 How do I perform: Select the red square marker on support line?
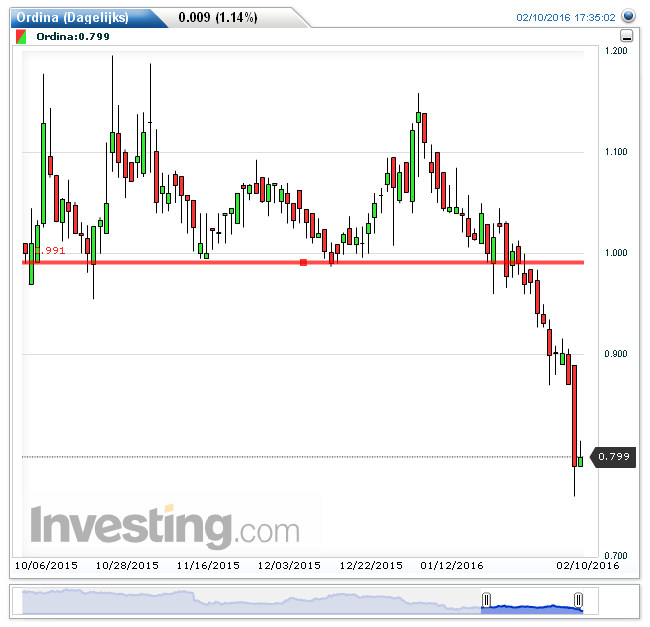coord(303,262)
